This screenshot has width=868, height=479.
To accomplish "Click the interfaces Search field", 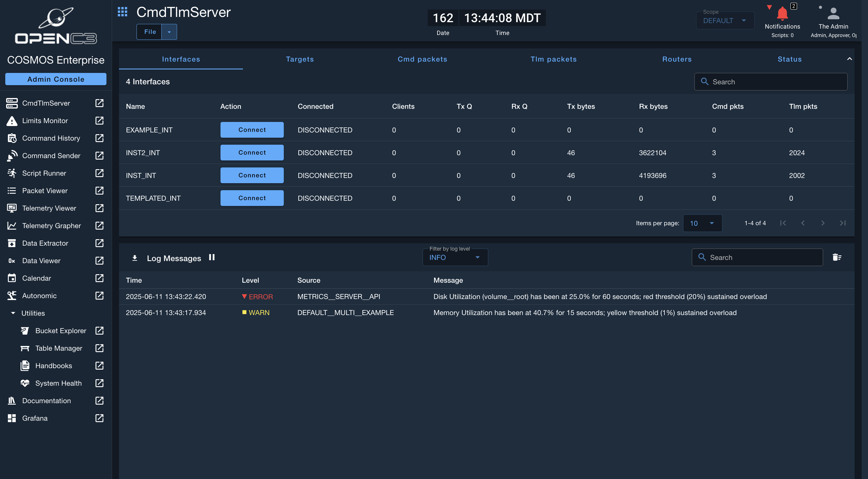I will (771, 82).
